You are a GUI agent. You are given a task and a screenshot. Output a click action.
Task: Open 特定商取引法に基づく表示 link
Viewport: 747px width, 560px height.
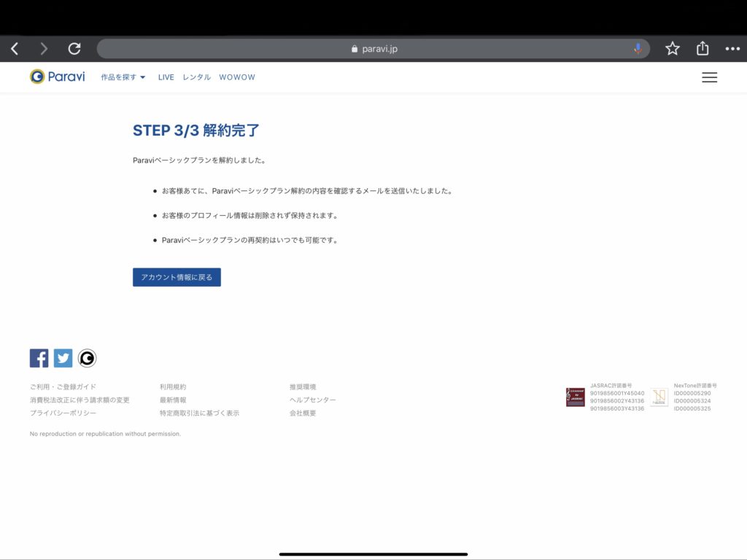[x=200, y=413]
